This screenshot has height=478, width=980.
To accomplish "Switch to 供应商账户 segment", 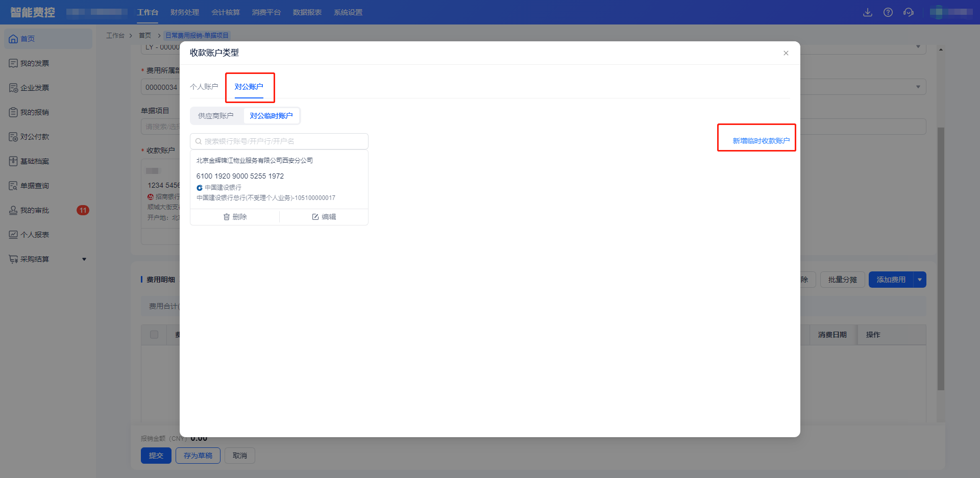I will 215,116.
